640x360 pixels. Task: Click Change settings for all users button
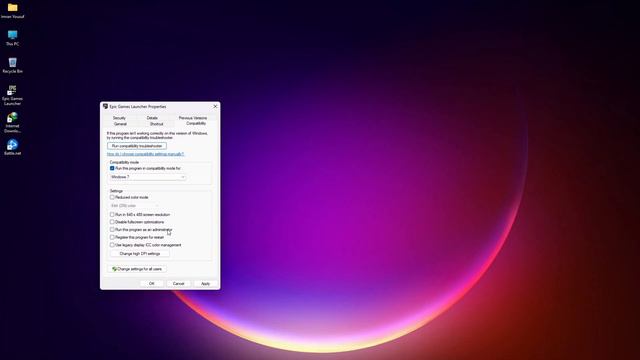[137, 269]
